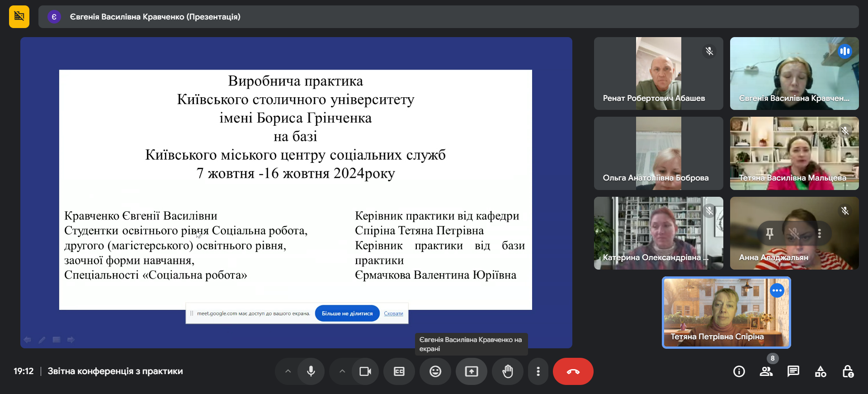Open chat with everyone

793,371
